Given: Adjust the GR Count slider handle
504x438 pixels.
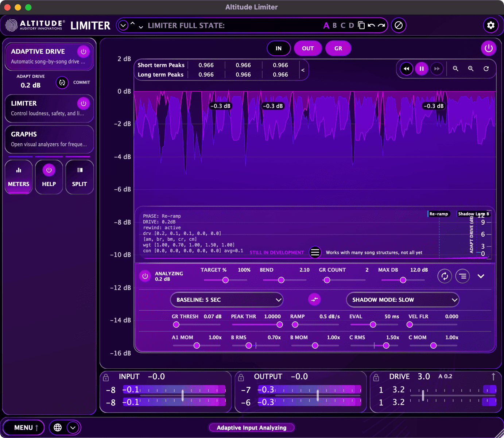Looking at the screenshot, I should pyautogui.click(x=327, y=280).
